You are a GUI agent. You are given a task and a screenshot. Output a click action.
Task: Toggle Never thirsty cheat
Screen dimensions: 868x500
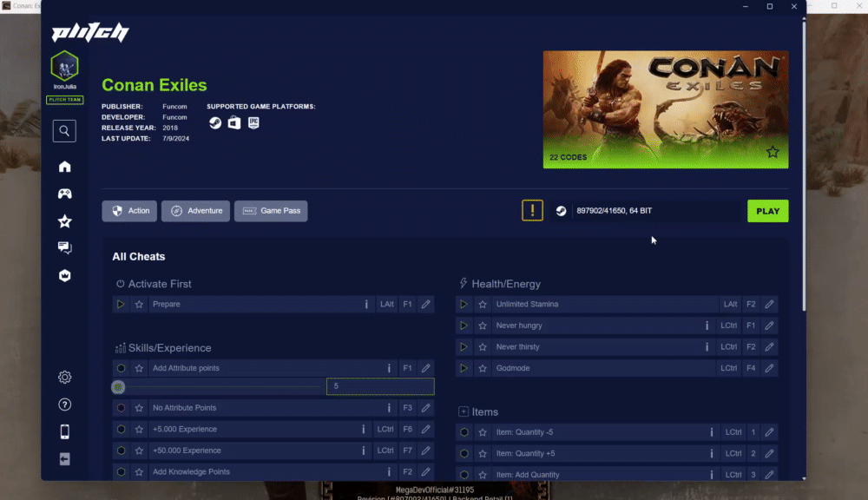pos(464,347)
